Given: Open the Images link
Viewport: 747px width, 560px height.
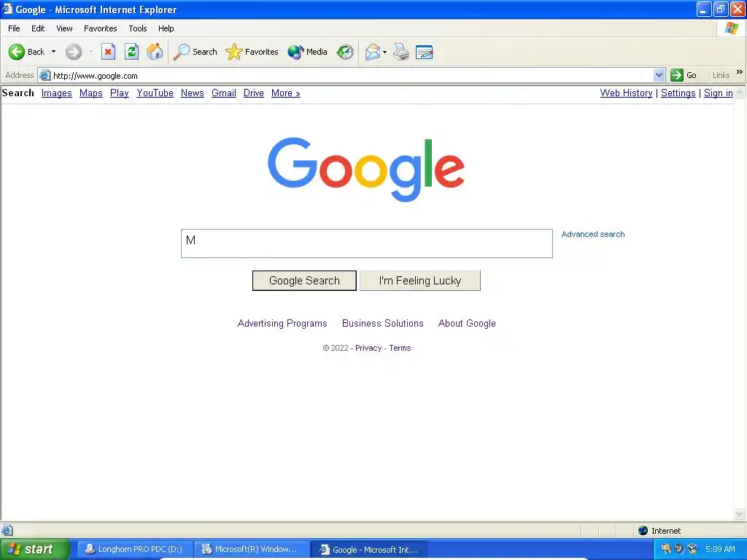Looking at the screenshot, I should pos(57,93).
